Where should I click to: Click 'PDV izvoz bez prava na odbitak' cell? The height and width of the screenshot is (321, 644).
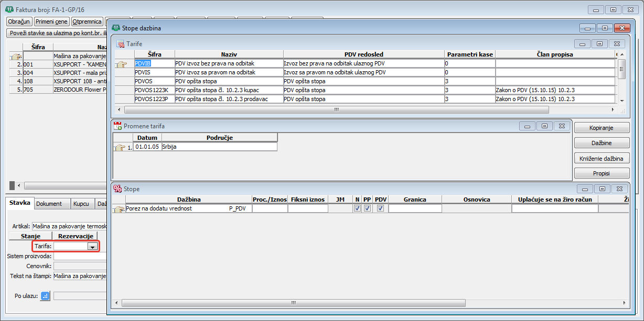[x=229, y=63]
